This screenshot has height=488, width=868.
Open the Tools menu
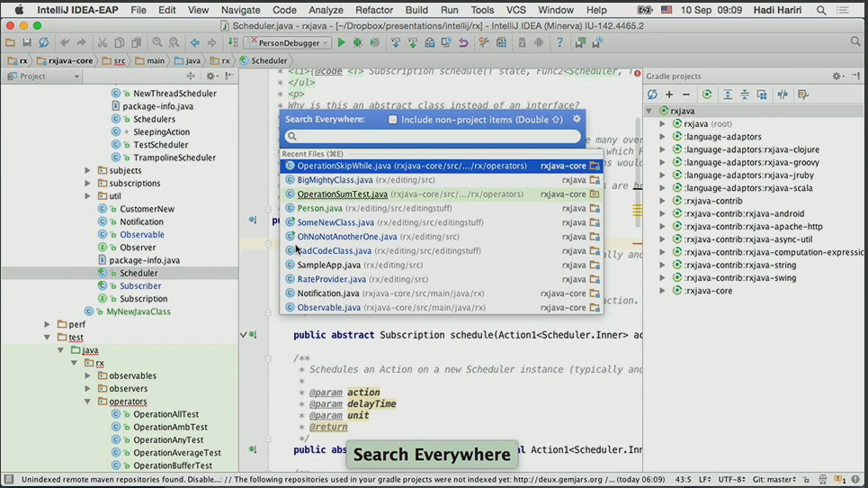point(482,10)
